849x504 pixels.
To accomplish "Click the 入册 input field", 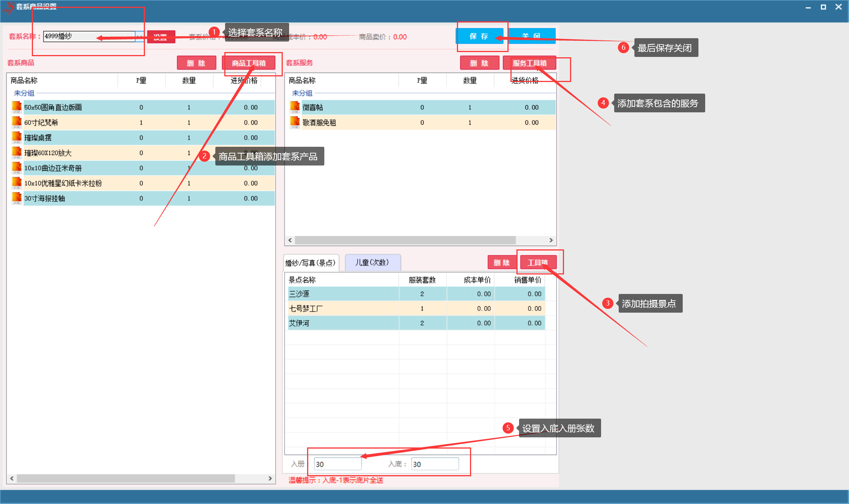I will pyautogui.click(x=337, y=464).
